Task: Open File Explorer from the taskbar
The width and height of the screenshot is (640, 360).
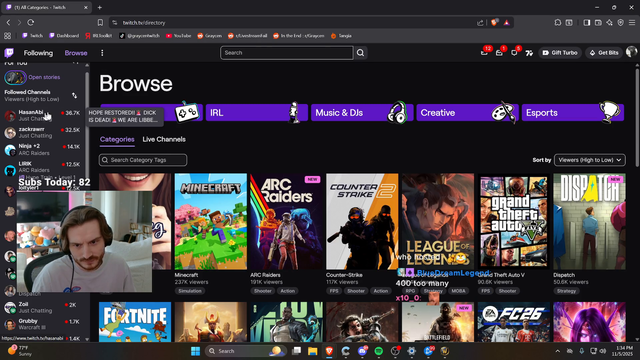Action: (x=313, y=351)
